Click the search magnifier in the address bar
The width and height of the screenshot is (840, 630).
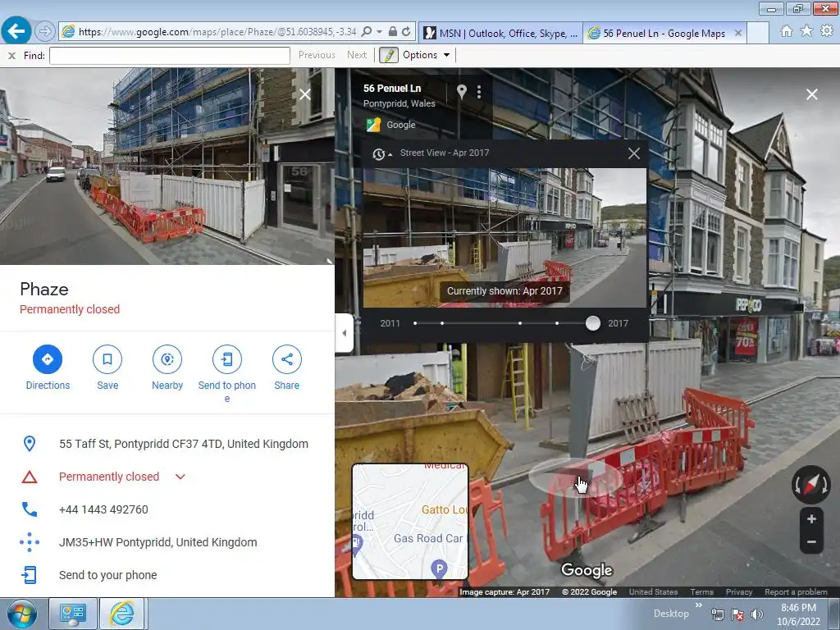(367, 32)
